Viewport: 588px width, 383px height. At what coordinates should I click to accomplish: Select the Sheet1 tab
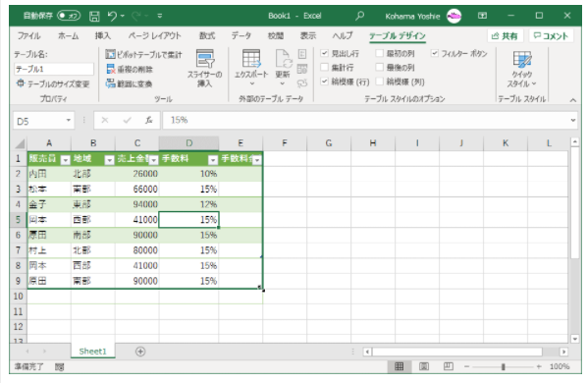coord(92,352)
